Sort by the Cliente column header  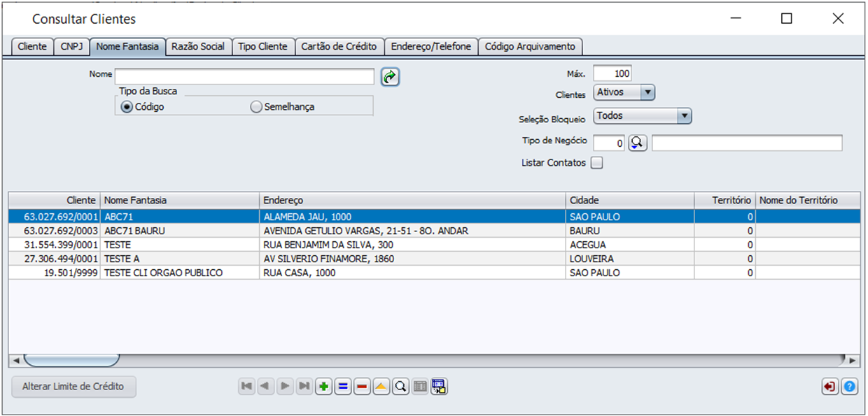click(x=55, y=201)
